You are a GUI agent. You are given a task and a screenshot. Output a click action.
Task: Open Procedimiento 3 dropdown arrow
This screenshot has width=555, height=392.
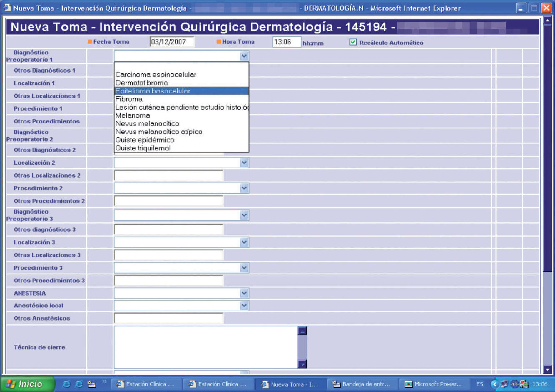pyautogui.click(x=244, y=268)
